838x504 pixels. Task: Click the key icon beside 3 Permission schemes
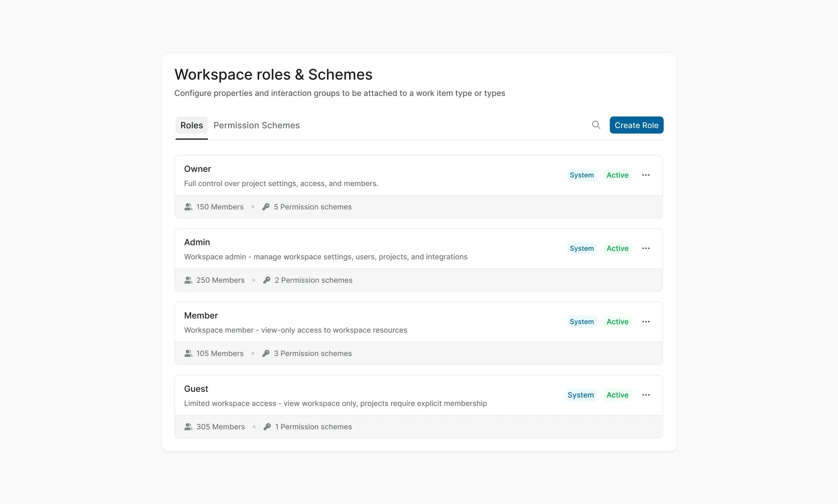[266, 353]
